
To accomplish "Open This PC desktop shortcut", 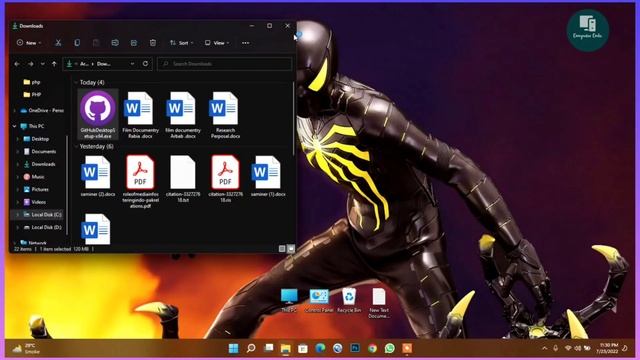I will click(x=289, y=300).
